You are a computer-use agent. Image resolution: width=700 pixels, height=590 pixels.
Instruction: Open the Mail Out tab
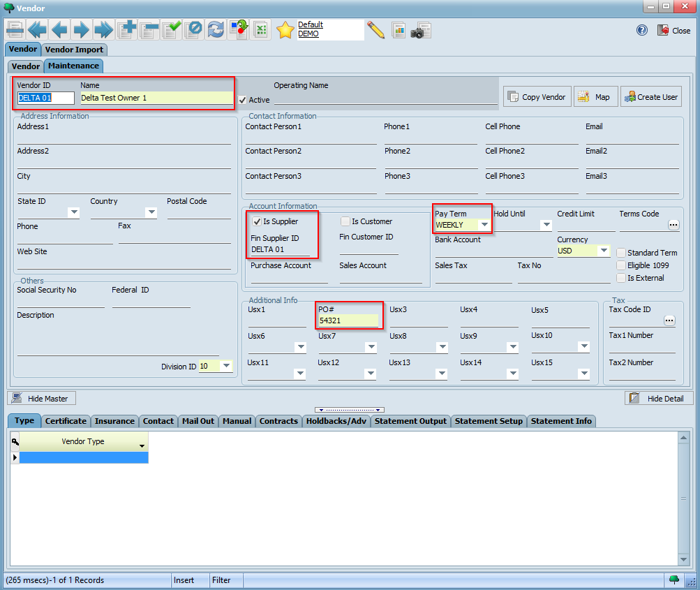198,421
